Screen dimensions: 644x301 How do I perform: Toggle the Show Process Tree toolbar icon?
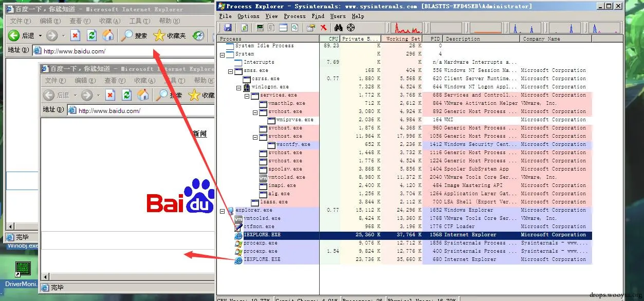[x=271, y=28]
